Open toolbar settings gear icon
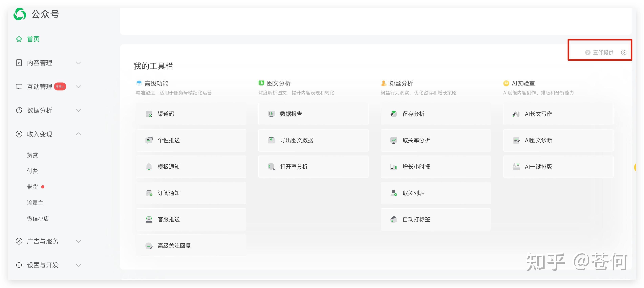The image size is (644, 288). pos(624,53)
